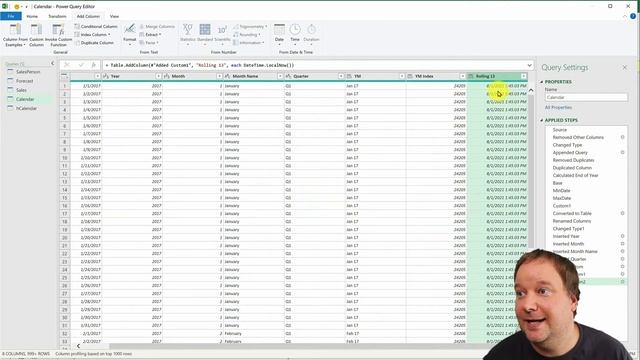Click the fx formula icon
Screen dimensions: 640x360
tap(93, 65)
